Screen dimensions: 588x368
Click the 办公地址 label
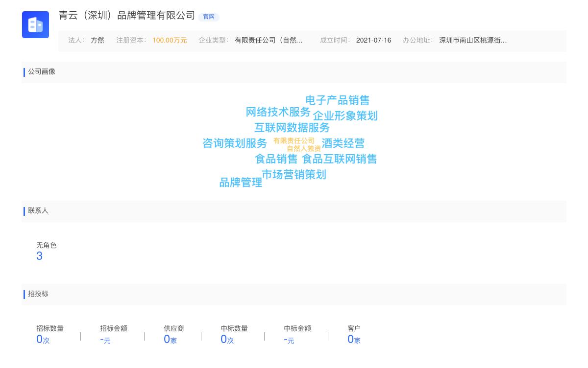pyautogui.click(x=418, y=41)
